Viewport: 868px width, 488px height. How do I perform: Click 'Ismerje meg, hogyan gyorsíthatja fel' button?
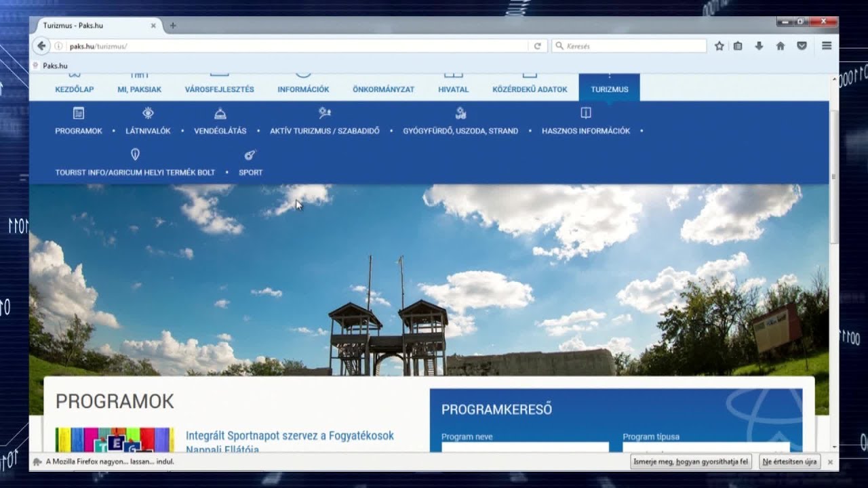coord(690,462)
